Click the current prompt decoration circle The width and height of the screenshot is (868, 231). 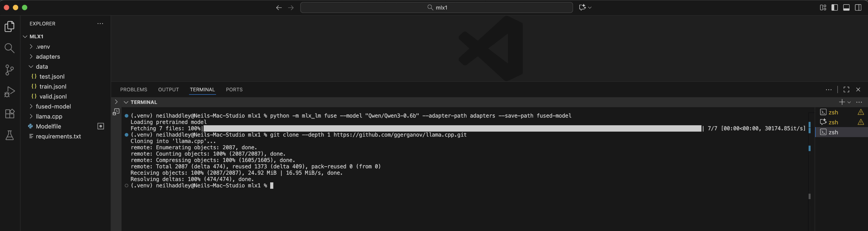tap(126, 185)
